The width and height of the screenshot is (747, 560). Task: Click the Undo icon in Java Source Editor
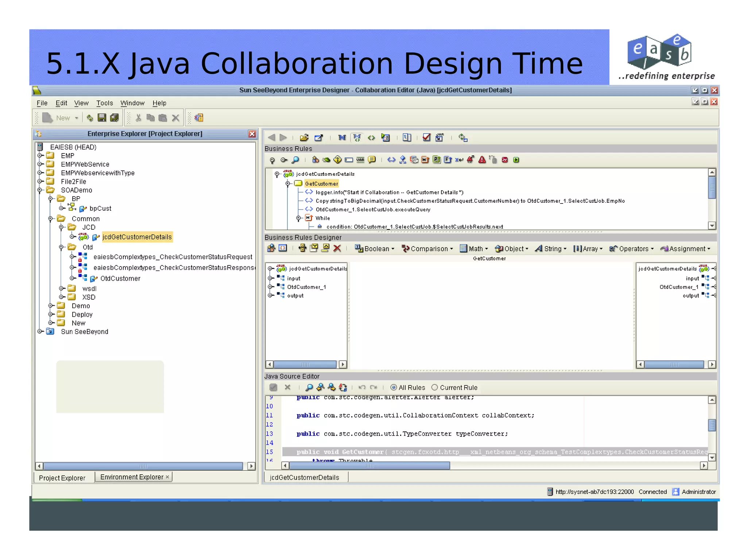[362, 387]
